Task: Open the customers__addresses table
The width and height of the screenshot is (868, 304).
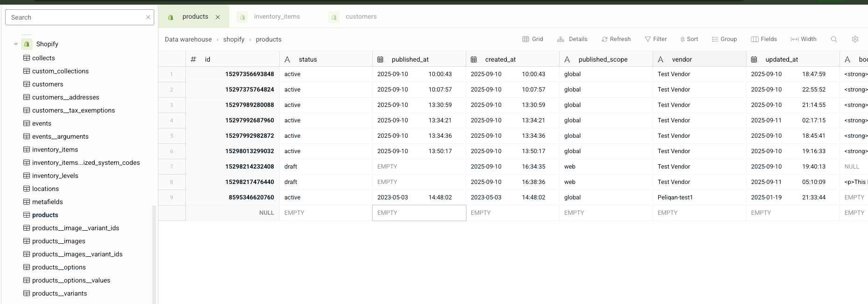Action: coord(65,97)
